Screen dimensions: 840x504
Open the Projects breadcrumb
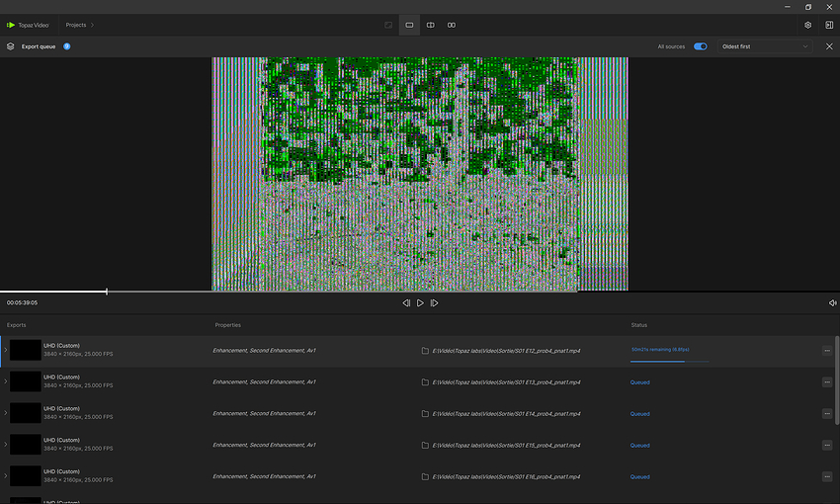pyautogui.click(x=79, y=25)
